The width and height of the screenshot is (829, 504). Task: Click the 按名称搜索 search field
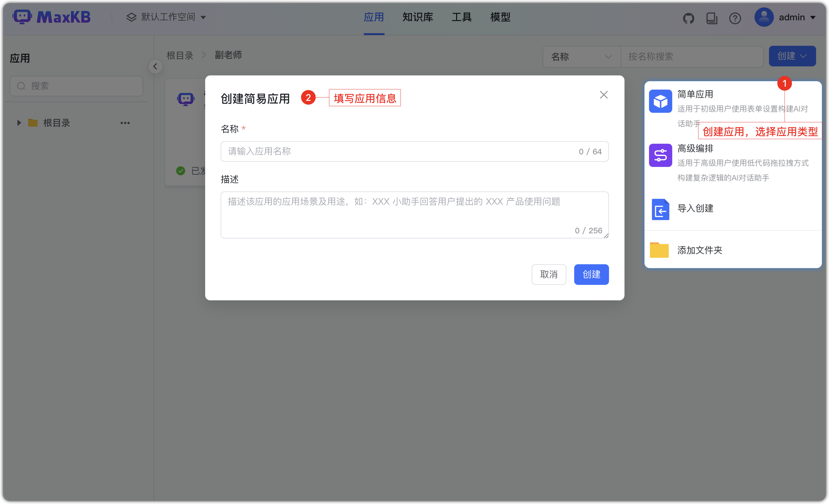pos(692,57)
